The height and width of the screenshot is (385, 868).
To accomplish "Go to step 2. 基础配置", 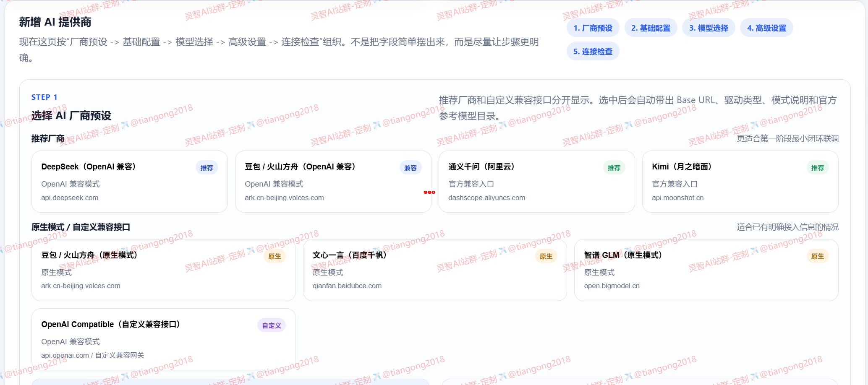I will 651,28.
